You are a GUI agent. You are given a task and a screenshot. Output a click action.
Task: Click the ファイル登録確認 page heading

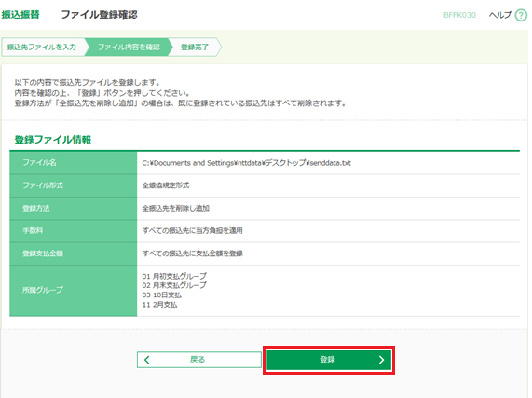tap(99, 15)
